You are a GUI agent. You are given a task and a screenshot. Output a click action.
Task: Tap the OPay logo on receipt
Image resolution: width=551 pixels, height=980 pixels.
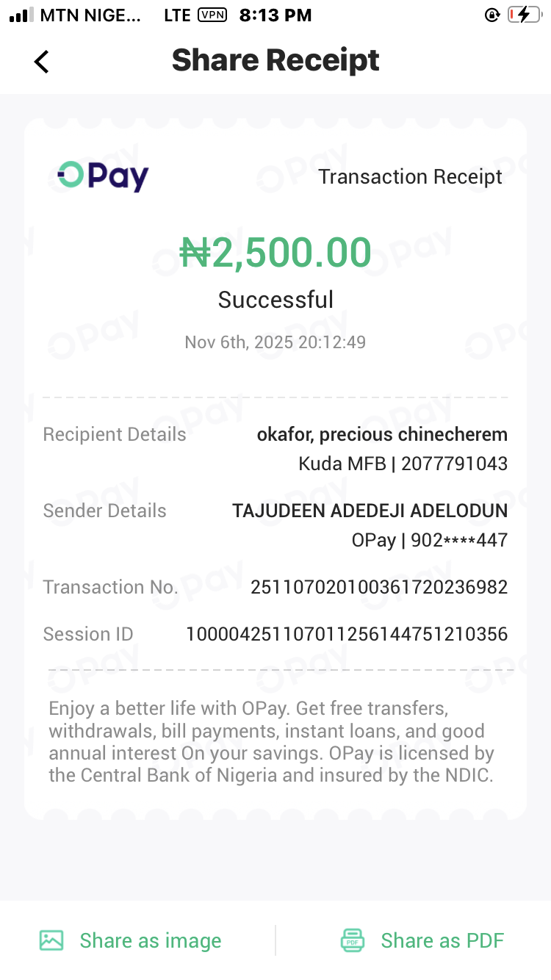[104, 176]
